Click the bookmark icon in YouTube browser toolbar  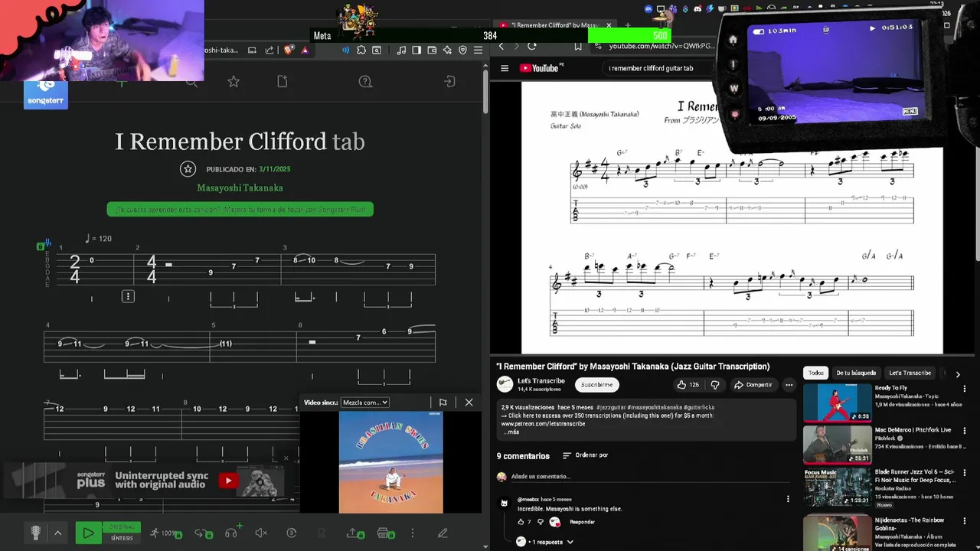(578, 46)
